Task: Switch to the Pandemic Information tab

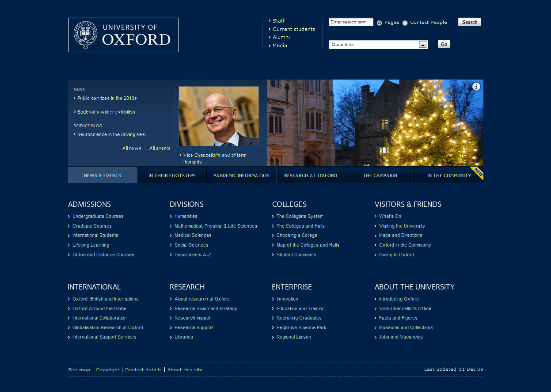Action: point(241,175)
